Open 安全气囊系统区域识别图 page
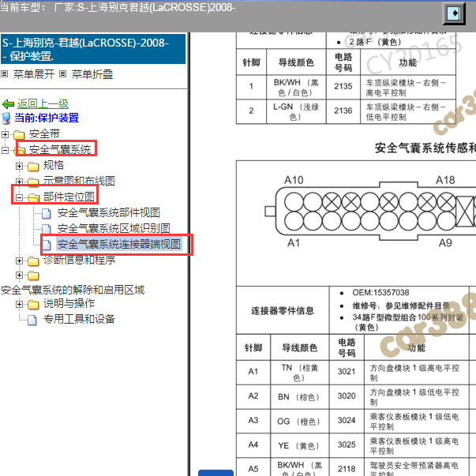The height and width of the screenshot is (476, 476). (114, 228)
